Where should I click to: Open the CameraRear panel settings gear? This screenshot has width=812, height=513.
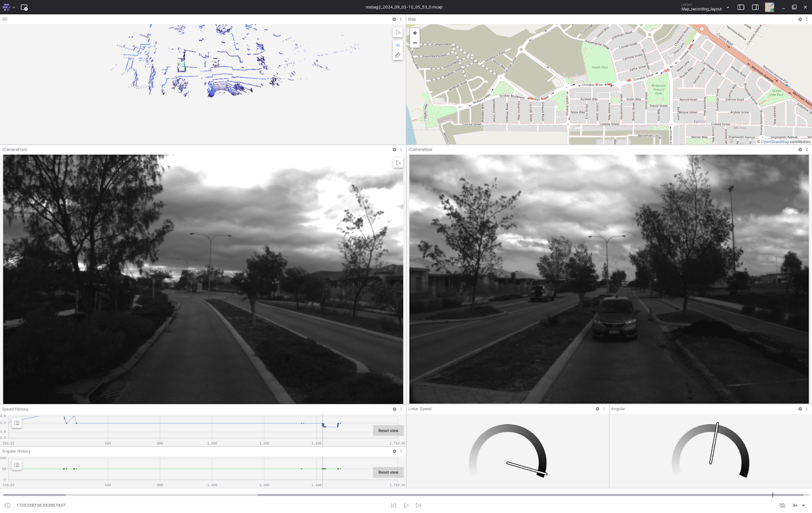click(800, 150)
